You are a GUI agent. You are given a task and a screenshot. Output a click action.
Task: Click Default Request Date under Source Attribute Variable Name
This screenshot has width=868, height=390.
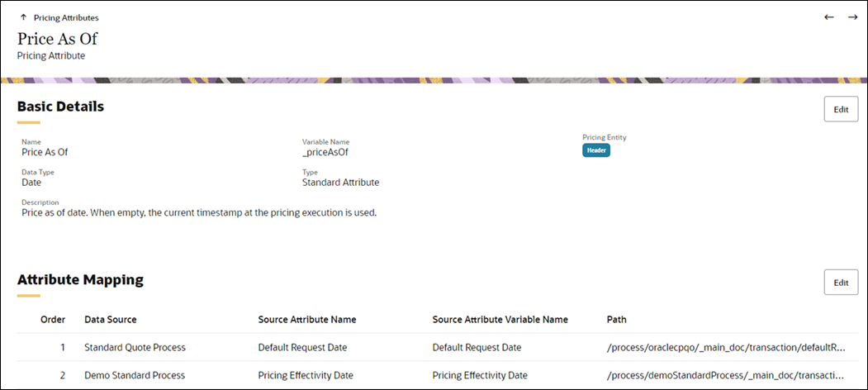(477, 347)
